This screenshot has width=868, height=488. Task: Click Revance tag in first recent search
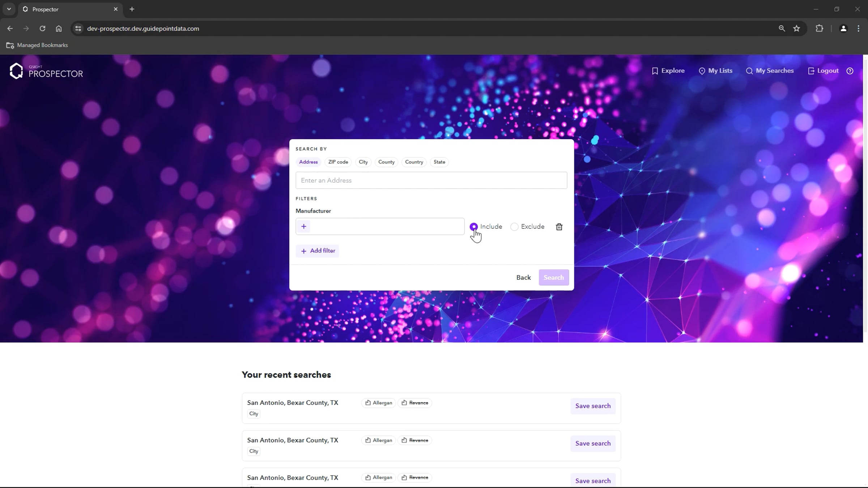point(415,403)
